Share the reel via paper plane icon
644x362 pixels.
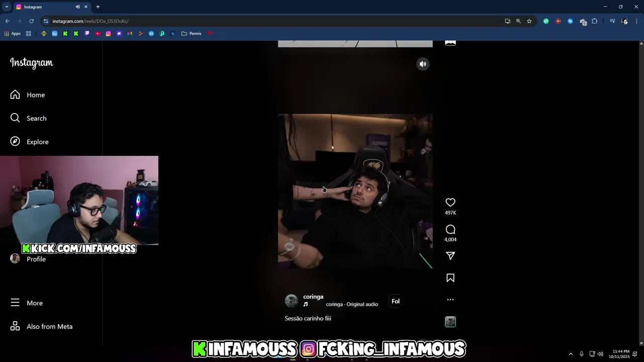pyautogui.click(x=450, y=256)
